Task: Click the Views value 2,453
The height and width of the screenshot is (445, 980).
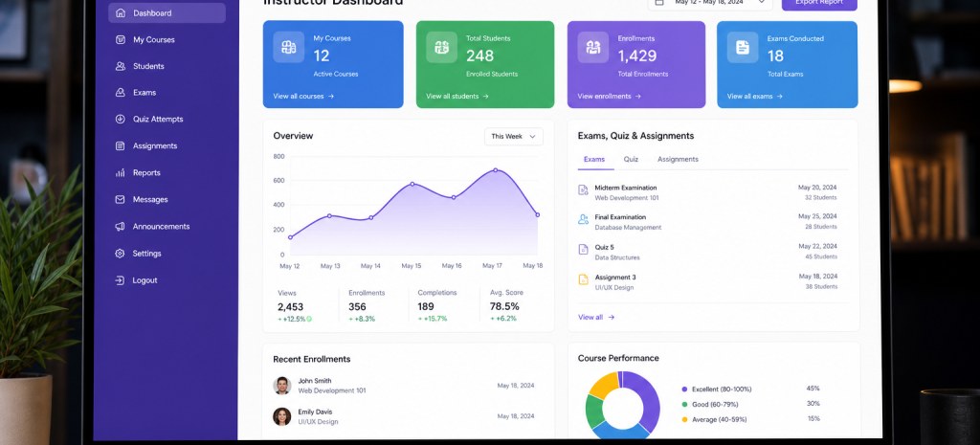Action: (x=291, y=307)
